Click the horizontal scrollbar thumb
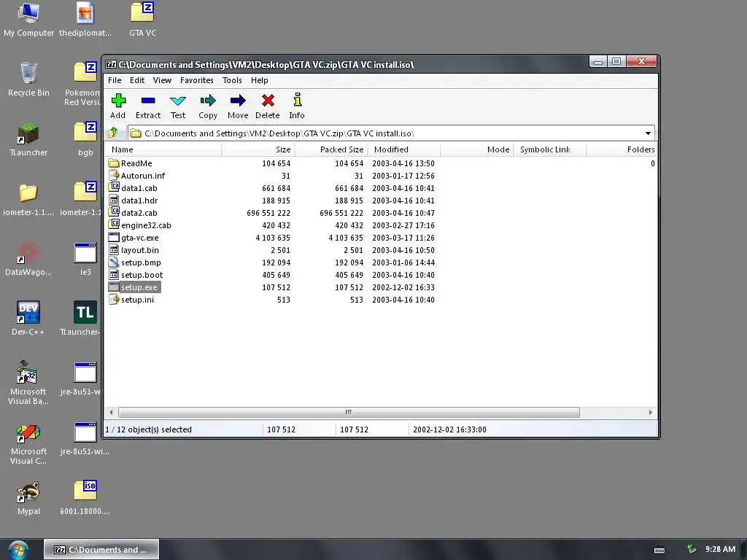 349,413
